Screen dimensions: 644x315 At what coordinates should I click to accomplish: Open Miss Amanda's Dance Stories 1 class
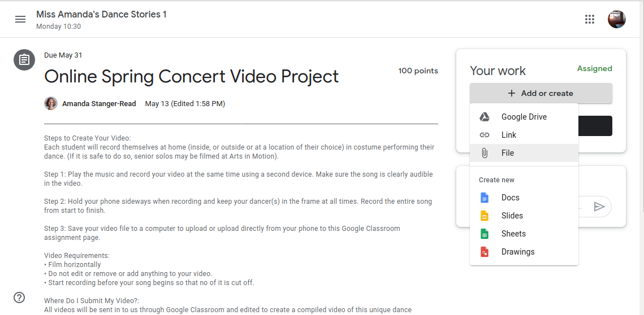tap(101, 14)
